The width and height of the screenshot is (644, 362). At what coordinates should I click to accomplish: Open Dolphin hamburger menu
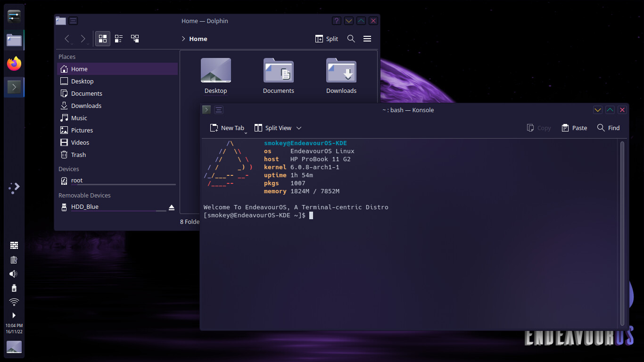pyautogui.click(x=368, y=39)
